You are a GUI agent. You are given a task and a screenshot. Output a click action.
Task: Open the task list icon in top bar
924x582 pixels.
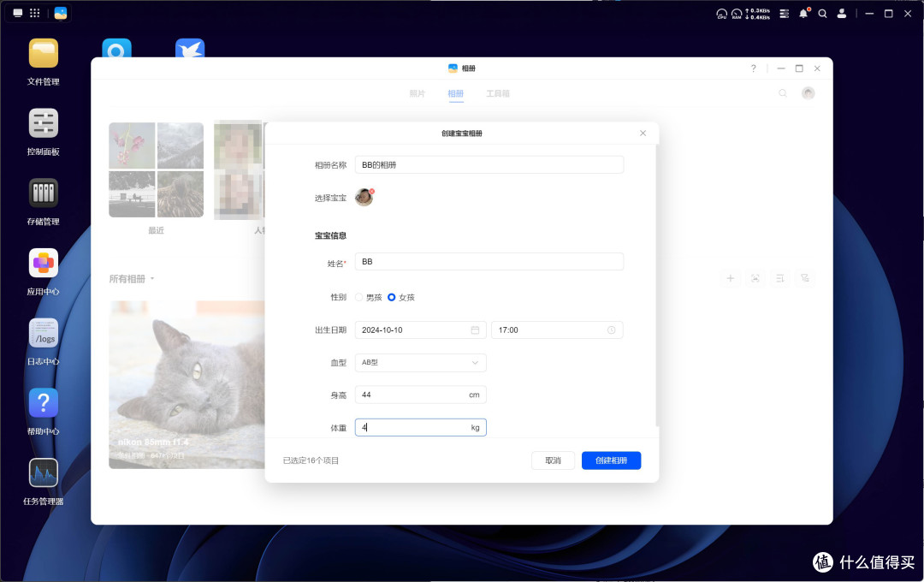[785, 13]
